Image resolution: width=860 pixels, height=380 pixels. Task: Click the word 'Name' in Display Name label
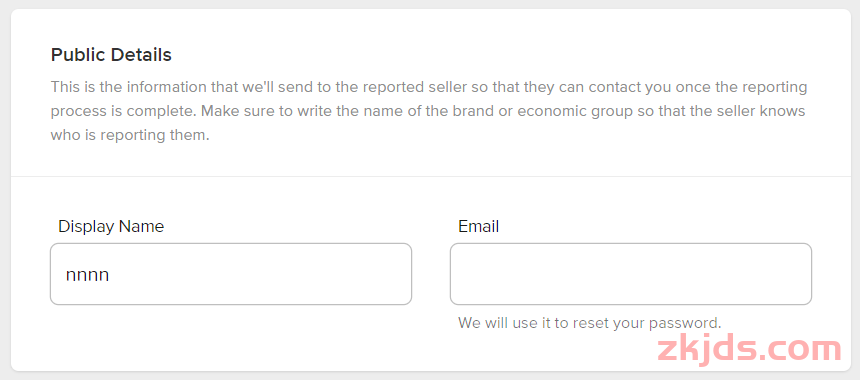tap(142, 226)
